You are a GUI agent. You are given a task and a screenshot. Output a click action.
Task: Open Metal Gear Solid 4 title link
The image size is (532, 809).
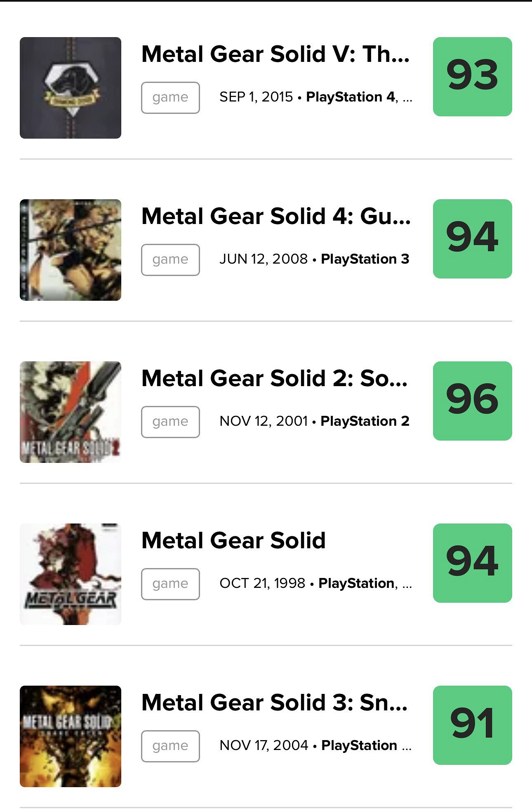tap(276, 216)
